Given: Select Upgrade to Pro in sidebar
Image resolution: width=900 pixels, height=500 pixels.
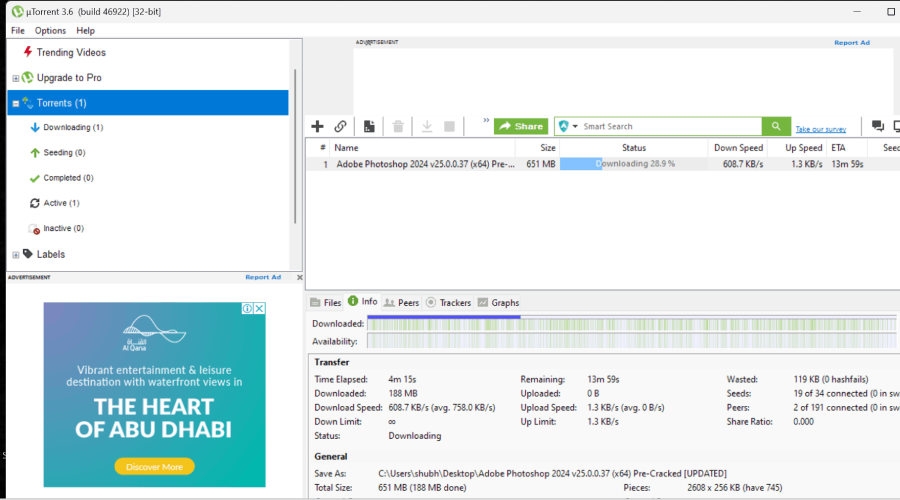Looking at the screenshot, I should (69, 77).
